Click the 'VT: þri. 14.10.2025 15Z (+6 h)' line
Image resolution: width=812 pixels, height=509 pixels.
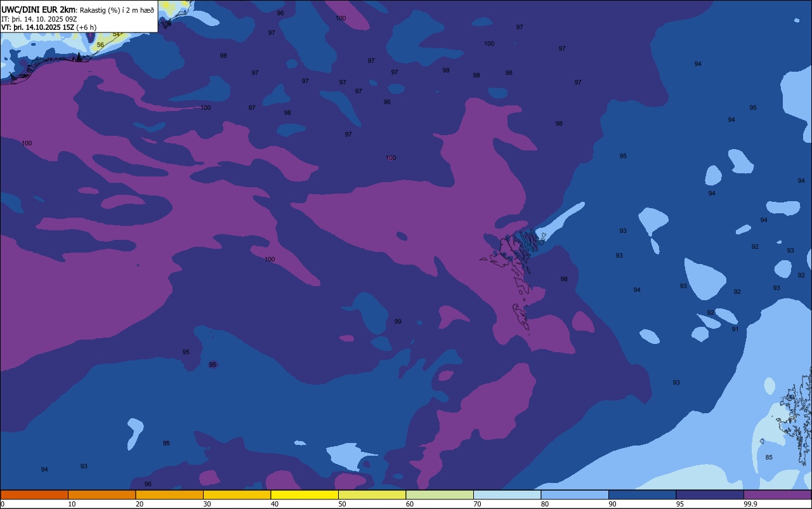point(49,27)
